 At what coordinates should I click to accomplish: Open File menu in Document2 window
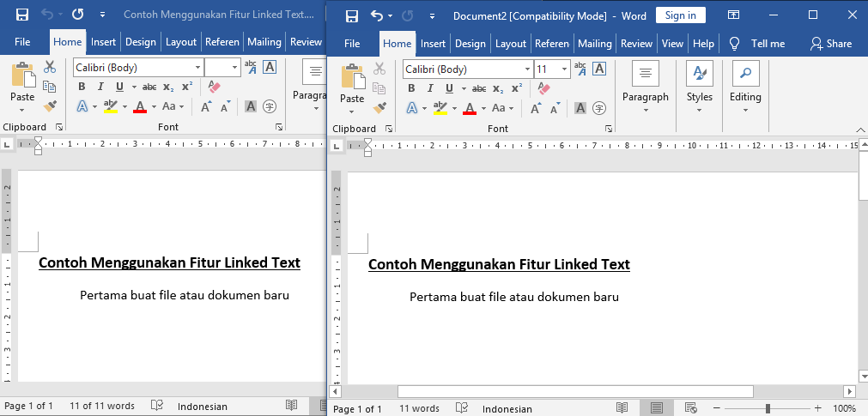point(352,44)
